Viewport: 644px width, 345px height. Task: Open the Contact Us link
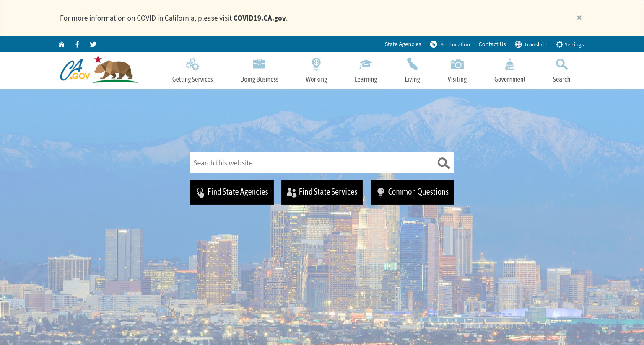(492, 44)
